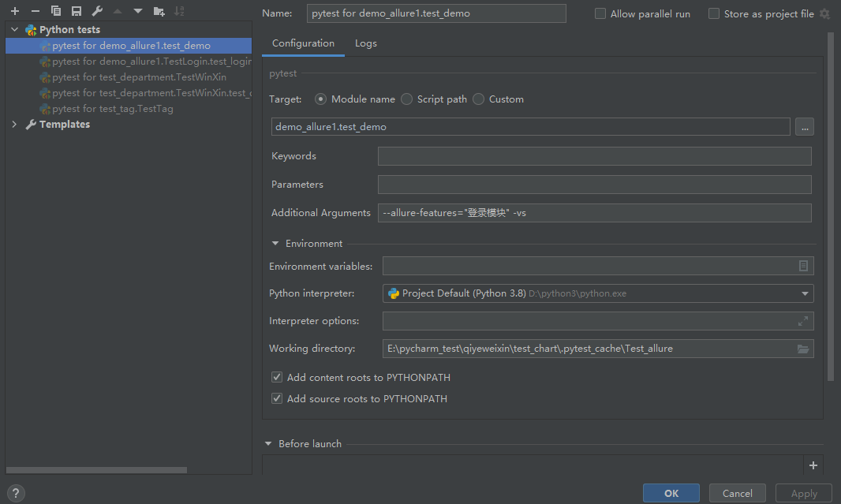Browse working directory with folder icon
The height and width of the screenshot is (504, 841).
pos(803,349)
